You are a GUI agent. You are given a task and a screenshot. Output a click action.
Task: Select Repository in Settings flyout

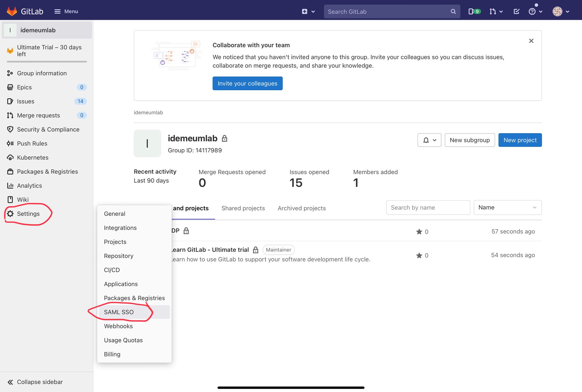tap(134, 256)
